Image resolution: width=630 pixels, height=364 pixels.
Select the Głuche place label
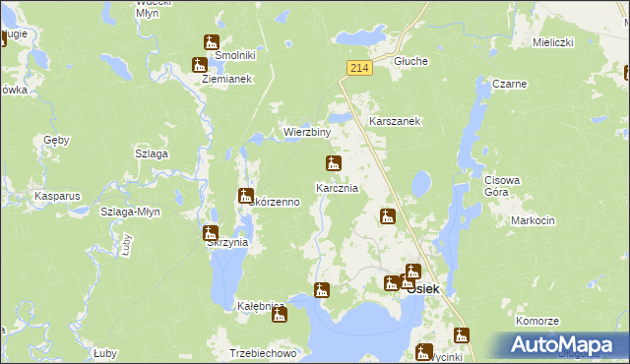click(x=410, y=61)
